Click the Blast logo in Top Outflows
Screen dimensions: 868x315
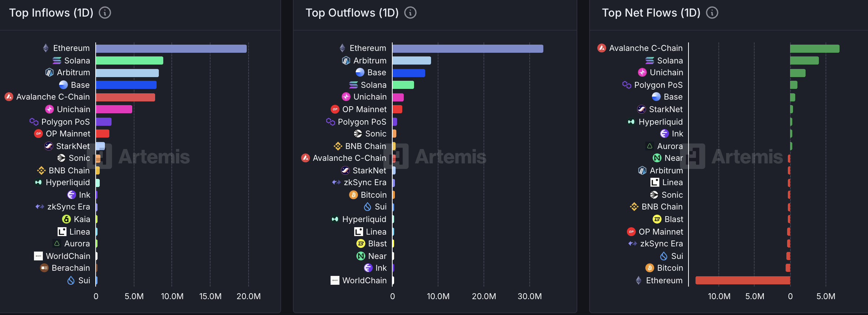coord(361,243)
